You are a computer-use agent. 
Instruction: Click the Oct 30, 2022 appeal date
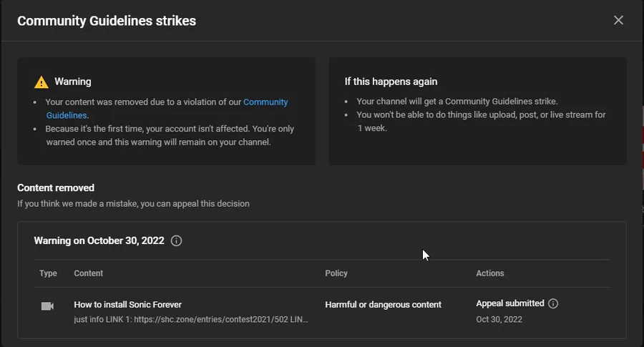(498, 319)
